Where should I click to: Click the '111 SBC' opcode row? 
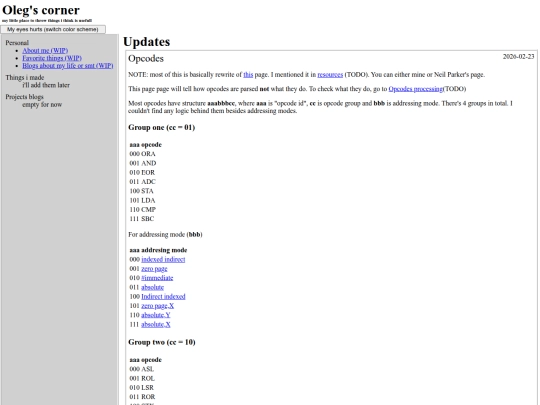point(142,219)
